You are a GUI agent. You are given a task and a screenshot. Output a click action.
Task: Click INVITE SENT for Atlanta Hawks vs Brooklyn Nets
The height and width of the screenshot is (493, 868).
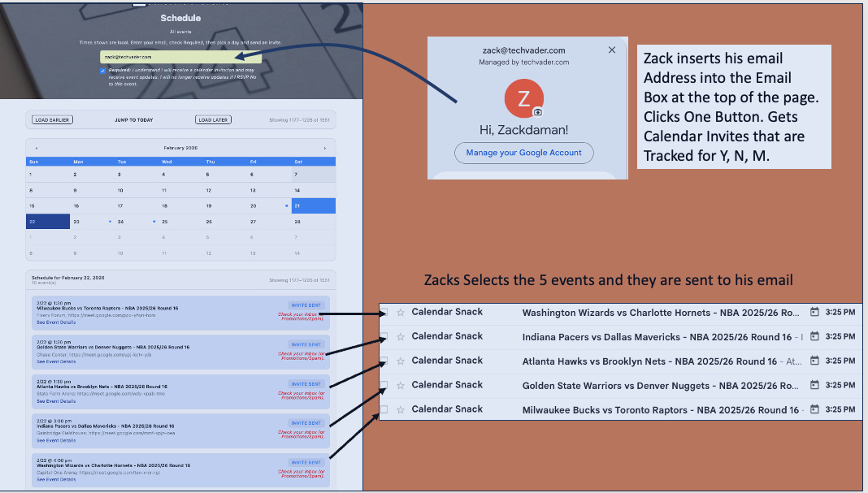(306, 384)
